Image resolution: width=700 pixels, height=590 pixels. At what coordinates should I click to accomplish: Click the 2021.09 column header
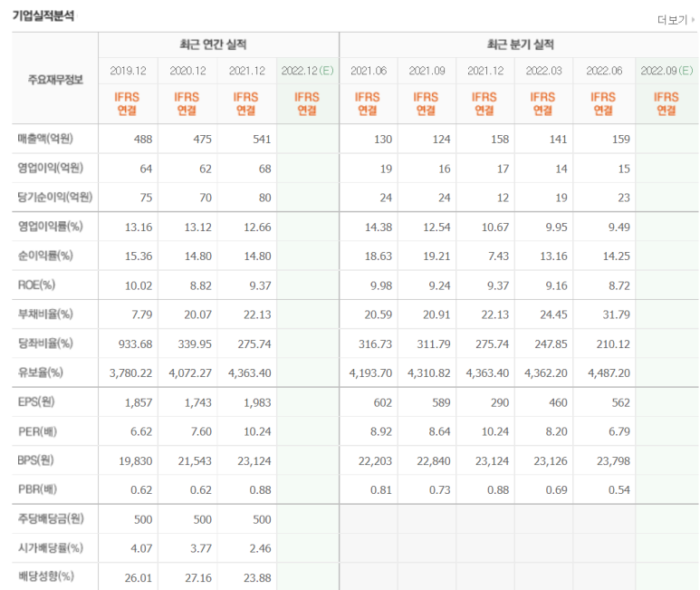pyautogui.click(x=427, y=71)
